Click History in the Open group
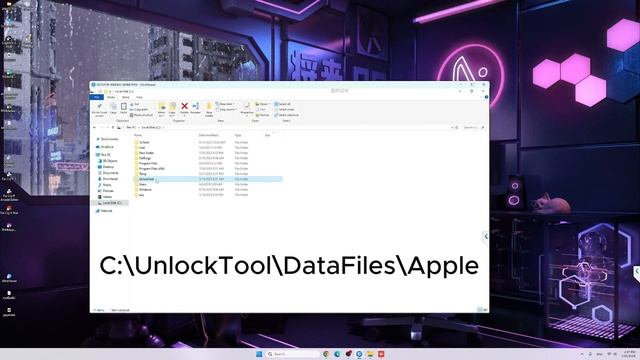 pos(262,115)
